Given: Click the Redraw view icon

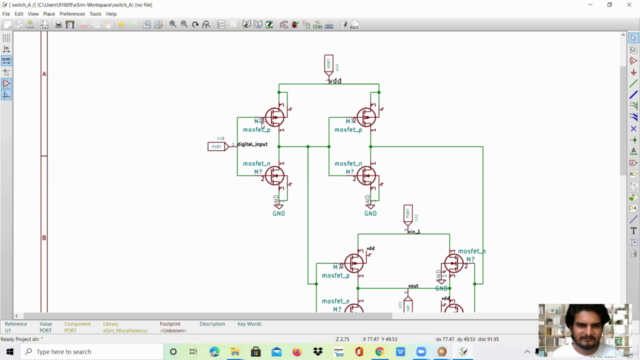Looking at the screenshot, I should (195, 25).
